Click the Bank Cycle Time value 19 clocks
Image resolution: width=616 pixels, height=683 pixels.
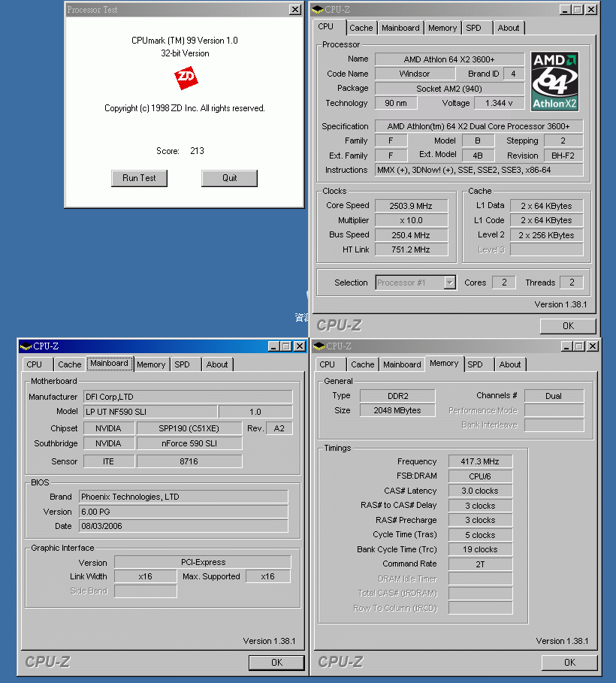tap(480, 549)
